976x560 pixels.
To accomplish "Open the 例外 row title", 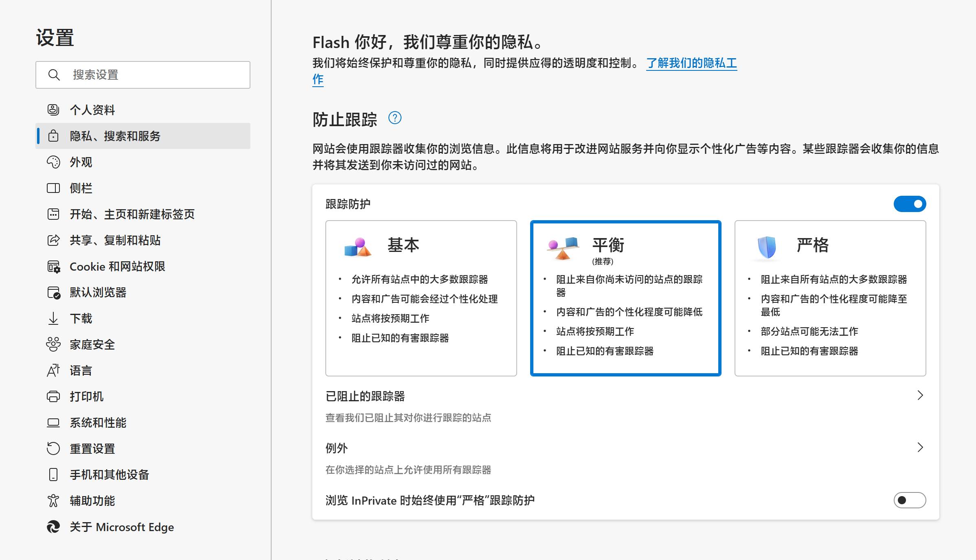I will pyautogui.click(x=336, y=448).
